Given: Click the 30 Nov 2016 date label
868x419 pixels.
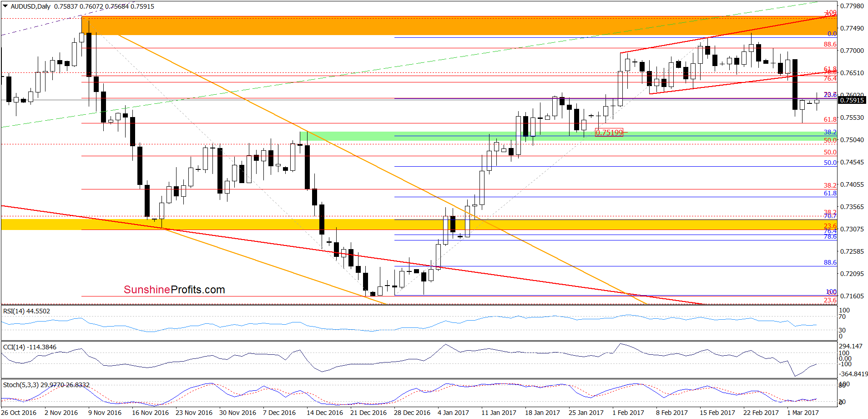Looking at the screenshot, I should coord(237,413).
